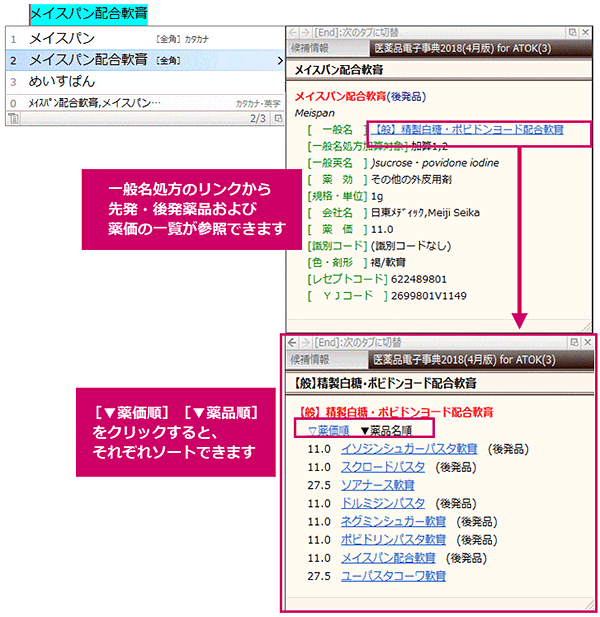The width and height of the screenshot is (600, 617).
Task: Select candidate 3 めいすぱん
Action: point(145,82)
